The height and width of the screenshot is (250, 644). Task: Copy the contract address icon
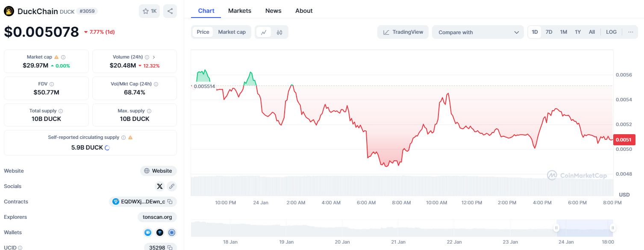[x=170, y=202]
